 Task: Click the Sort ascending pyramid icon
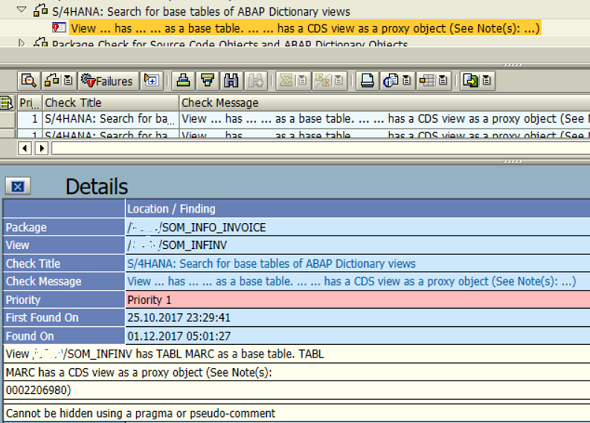[183, 81]
